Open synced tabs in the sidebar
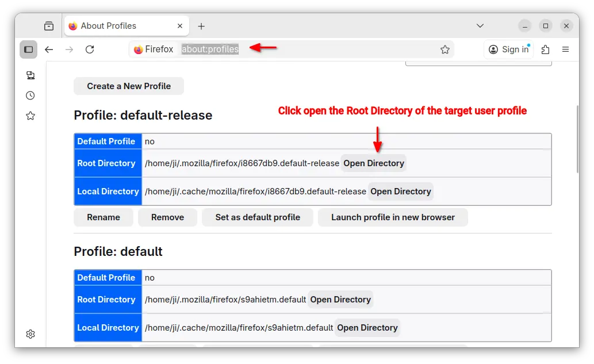Viewport: 594px width, 364px height. [x=30, y=75]
